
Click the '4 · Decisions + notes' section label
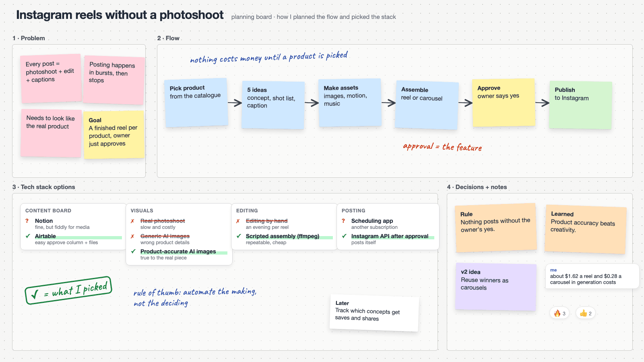point(477,187)
